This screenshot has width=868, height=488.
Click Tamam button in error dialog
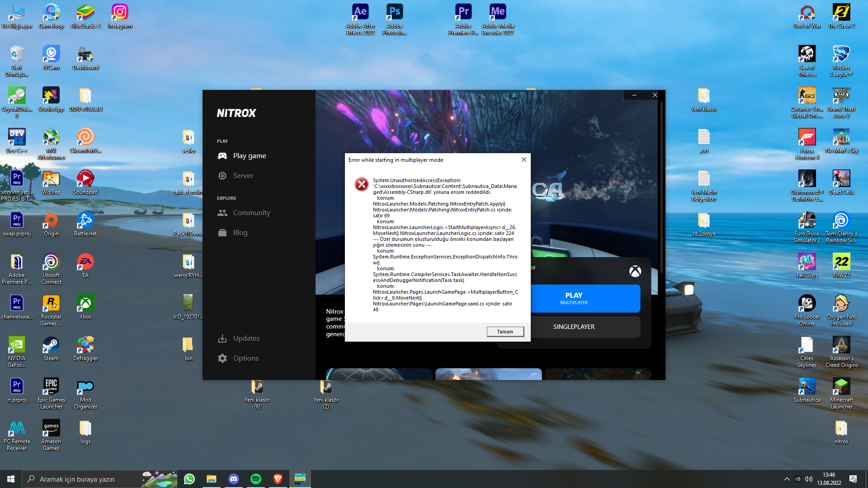[505, 332]
